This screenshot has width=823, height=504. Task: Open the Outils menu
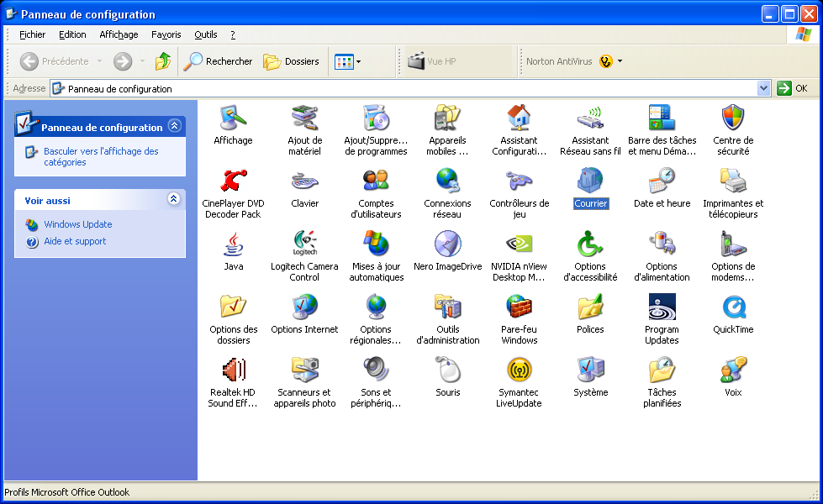tap(206, 34)
